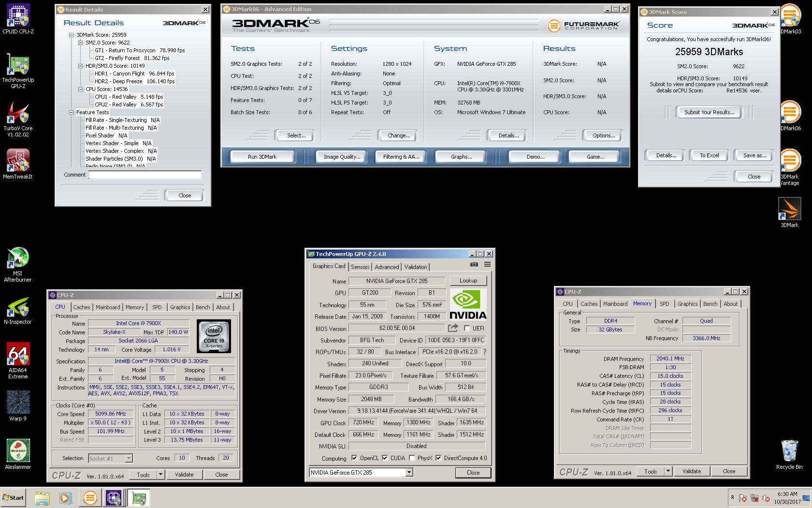The width and height of the screenshot is (812, 508).
Task: Open Action Center flag tray icon
Action: [743, 498]
